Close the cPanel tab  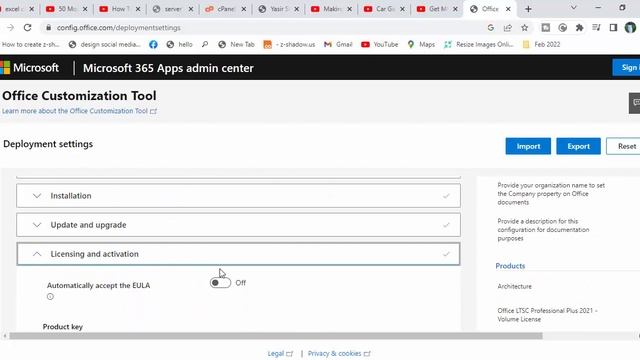click(x=244, y=9)
